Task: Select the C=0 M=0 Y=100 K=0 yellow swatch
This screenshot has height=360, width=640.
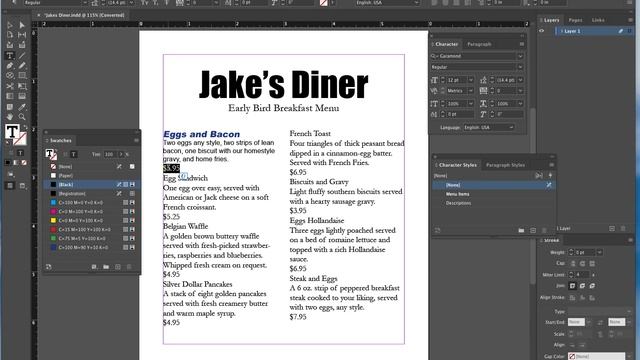Action: [x=91, y=220]
